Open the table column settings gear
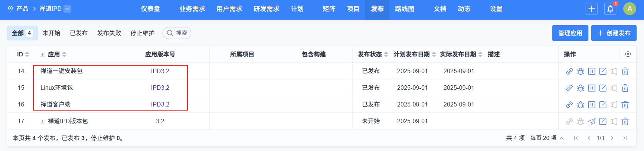This screenshot has height=151, width=644. point(628,54)
